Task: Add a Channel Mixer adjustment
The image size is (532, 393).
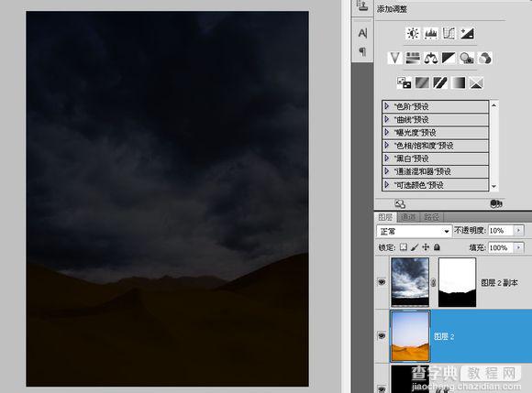Action: click(x=484, y=58)
